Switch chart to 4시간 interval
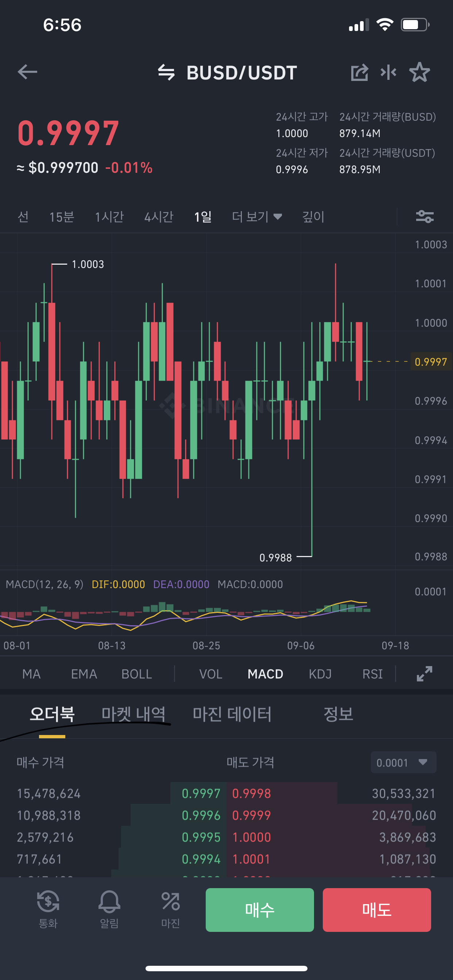Viewport: 453px width, 980px height. (159, 217)
